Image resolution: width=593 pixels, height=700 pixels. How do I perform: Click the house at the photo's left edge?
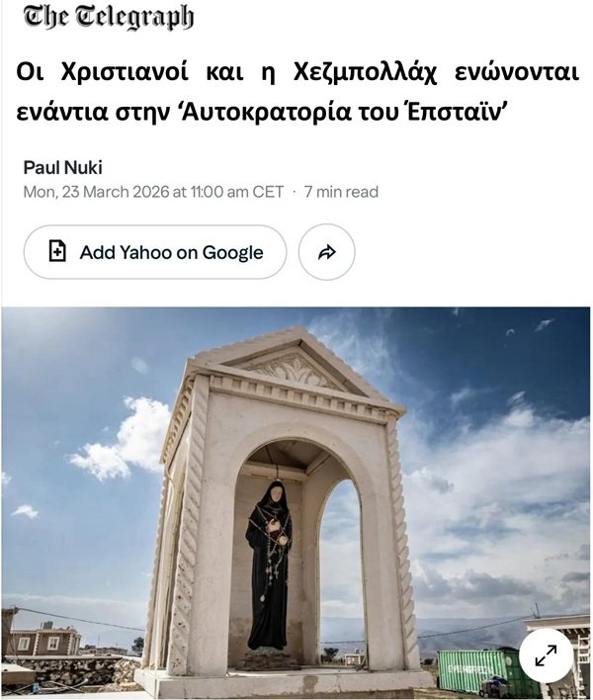tap(42, 640)
